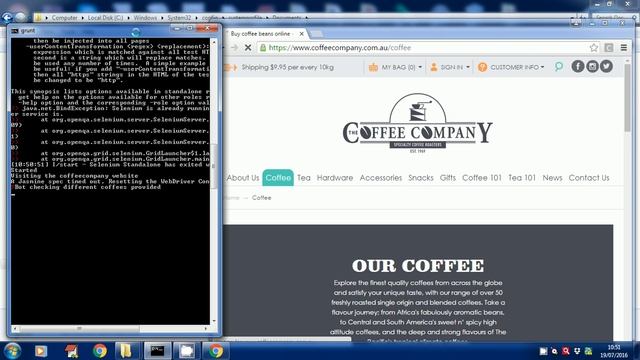Click the address bar URL
Screen dimensions: 640x360
click(340, 48)
